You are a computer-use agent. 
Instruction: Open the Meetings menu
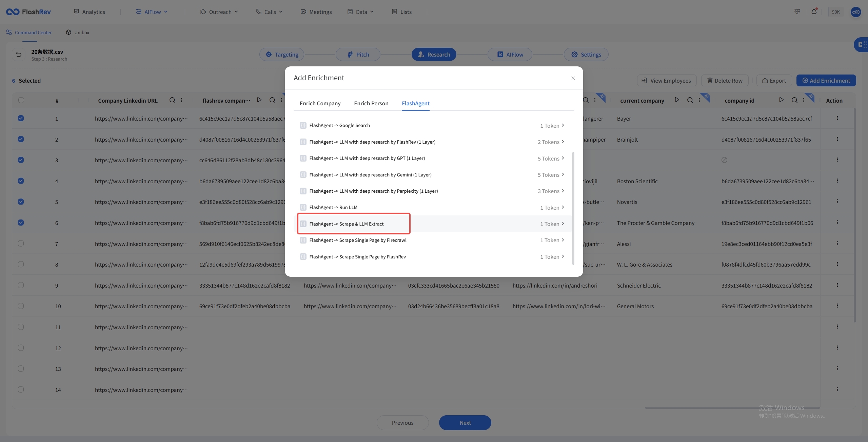pyautogui.click(x=316, y=12)
